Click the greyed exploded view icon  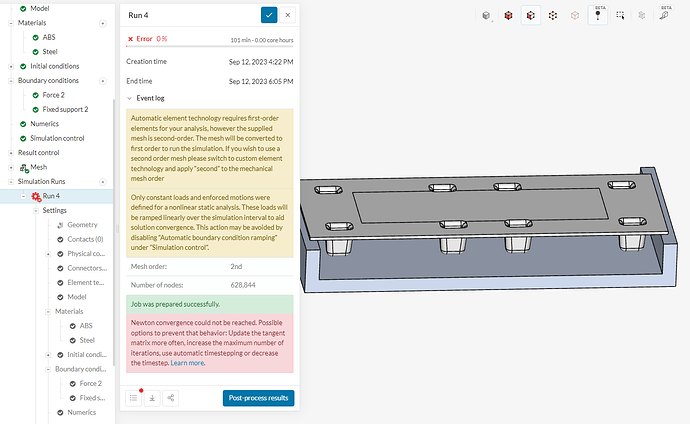tap(642, 15)
